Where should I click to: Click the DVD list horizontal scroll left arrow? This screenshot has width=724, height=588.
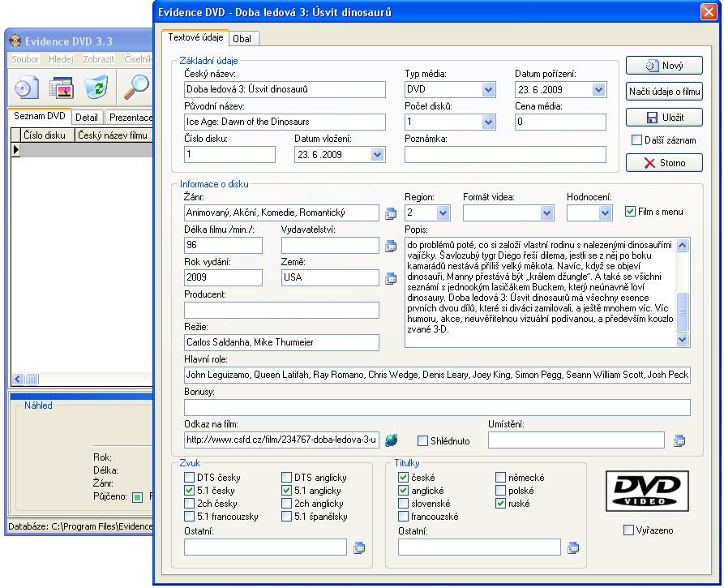click(18, 380)
